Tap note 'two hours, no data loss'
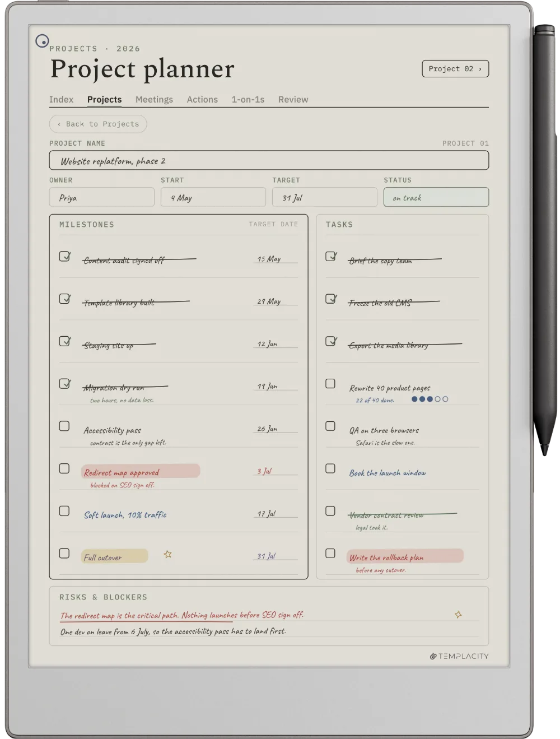 (122, 400)
